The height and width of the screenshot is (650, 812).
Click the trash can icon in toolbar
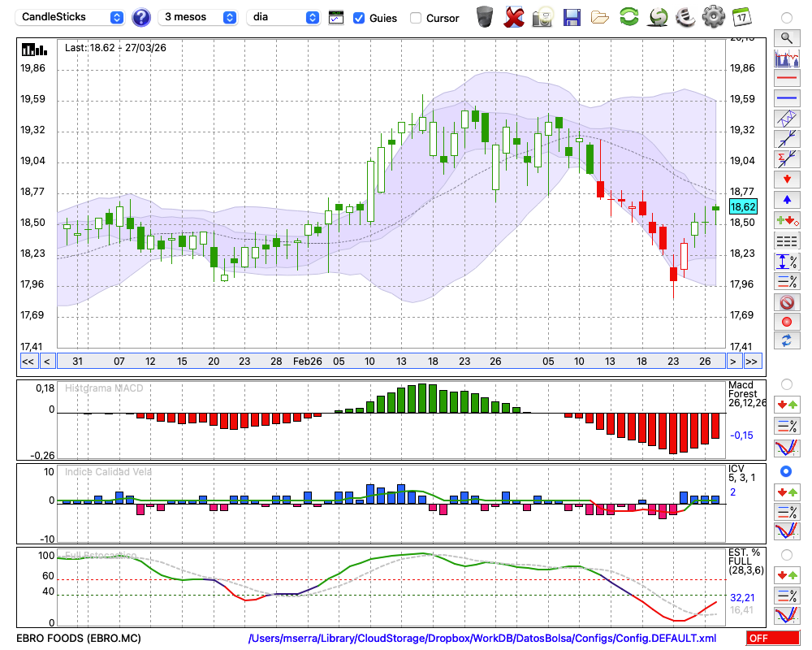485,16
